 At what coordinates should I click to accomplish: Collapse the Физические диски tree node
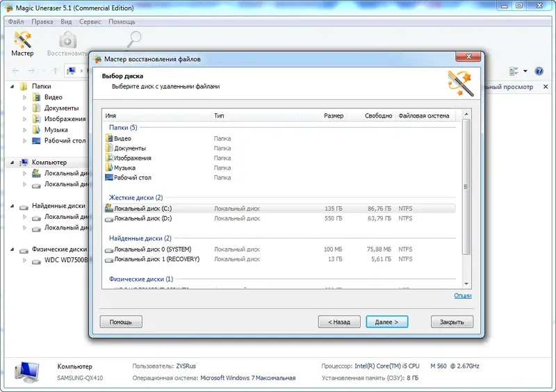[x=12, y=250]
